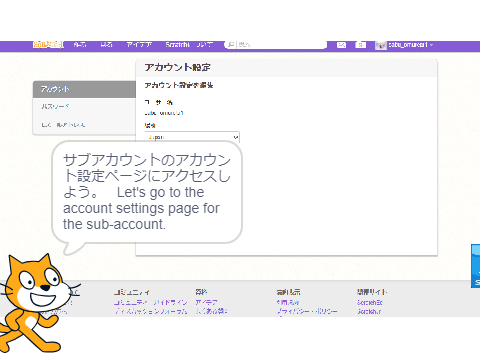This screenshot has width=480, height=360.
Task: Open the 見る (Explore) menu item
Action: (106, 45)
